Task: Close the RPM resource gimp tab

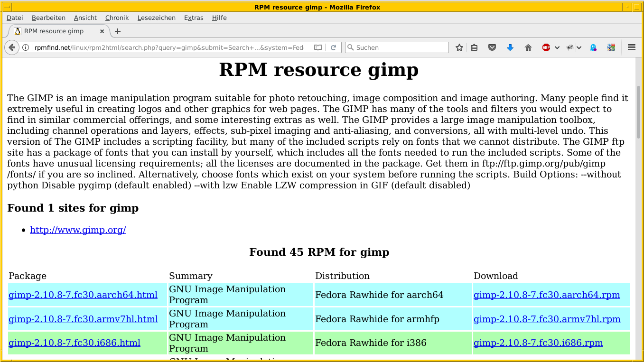Action: (x=102, y=31)
